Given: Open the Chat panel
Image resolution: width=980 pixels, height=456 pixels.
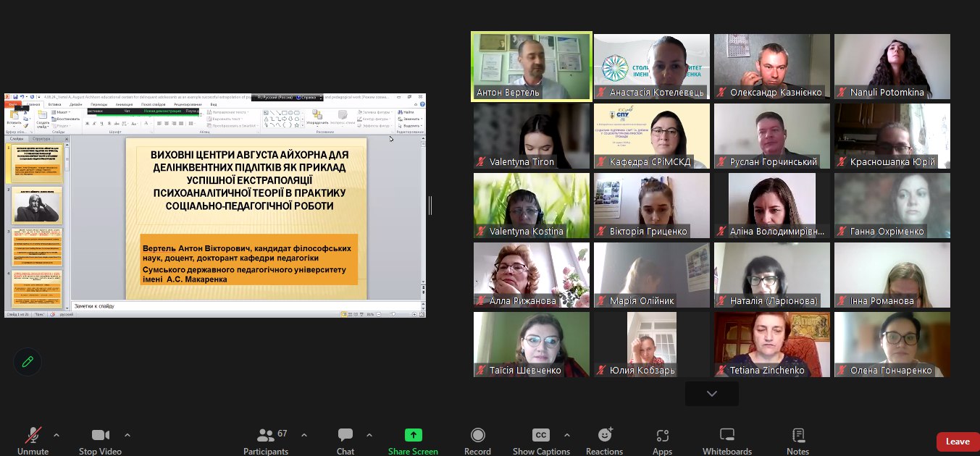Looking at the screenshot, I should coord(345,436).
